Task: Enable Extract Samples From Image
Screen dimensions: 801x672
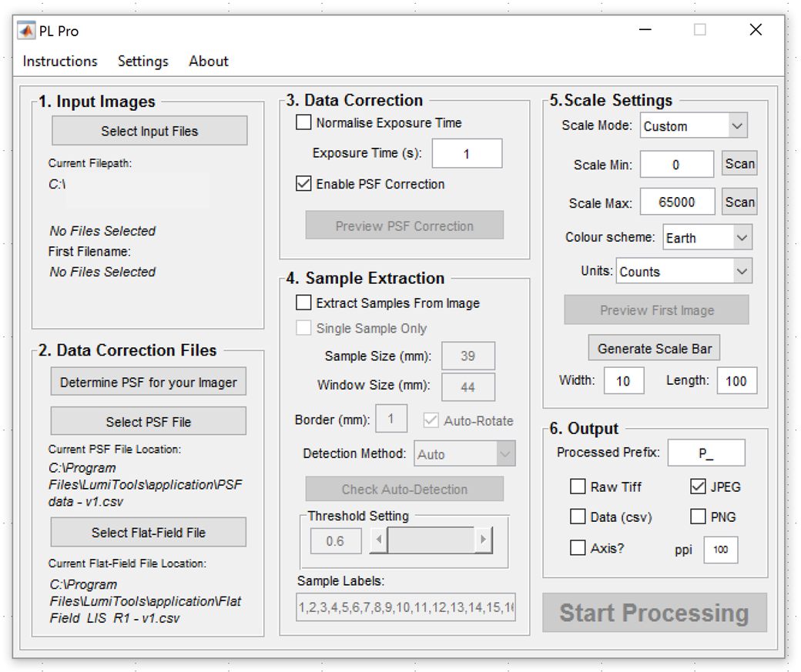Action: click(x=303, y=303)
